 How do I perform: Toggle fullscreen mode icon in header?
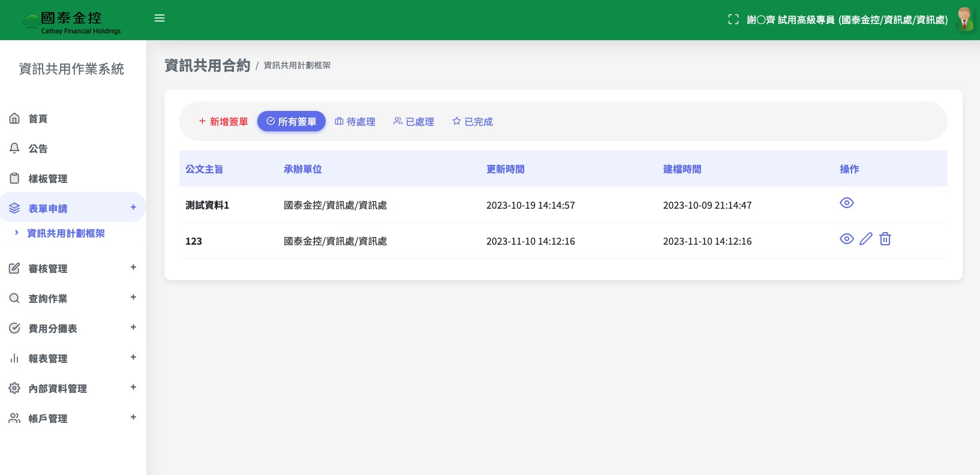click(x=733, y=20)
